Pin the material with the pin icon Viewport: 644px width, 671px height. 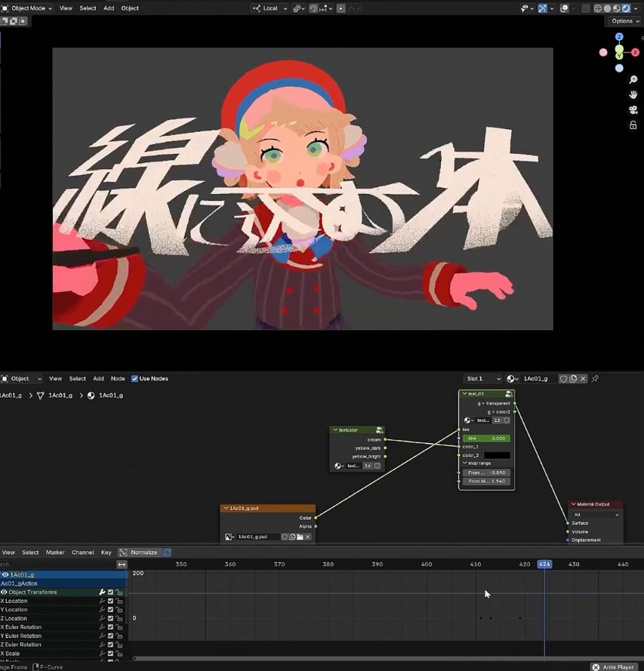click(595, 379)
